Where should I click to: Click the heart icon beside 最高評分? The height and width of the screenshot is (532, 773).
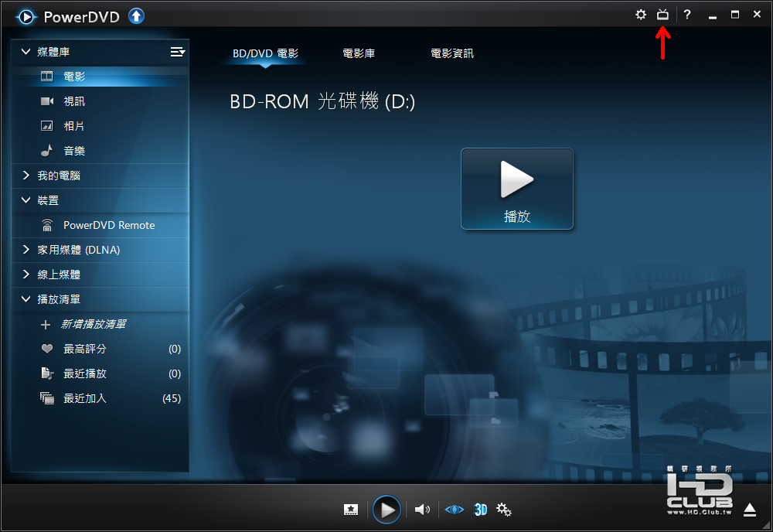point(47,349)
